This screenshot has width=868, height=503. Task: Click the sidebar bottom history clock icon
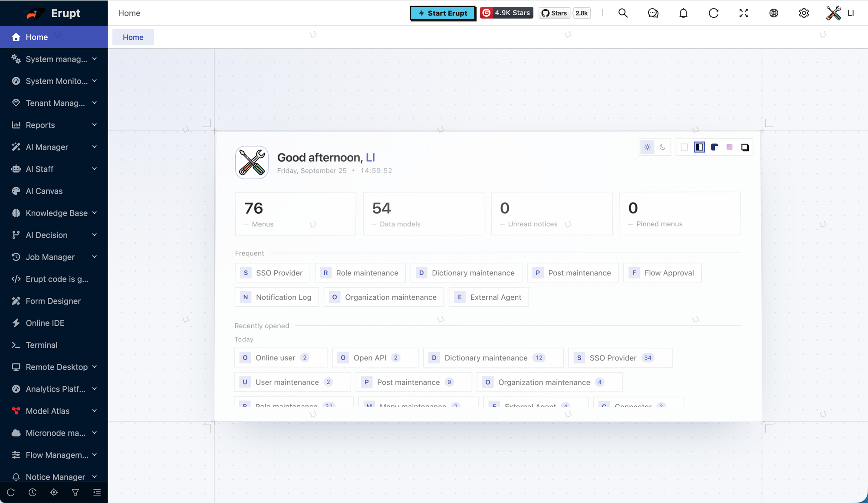click(33, 492)
